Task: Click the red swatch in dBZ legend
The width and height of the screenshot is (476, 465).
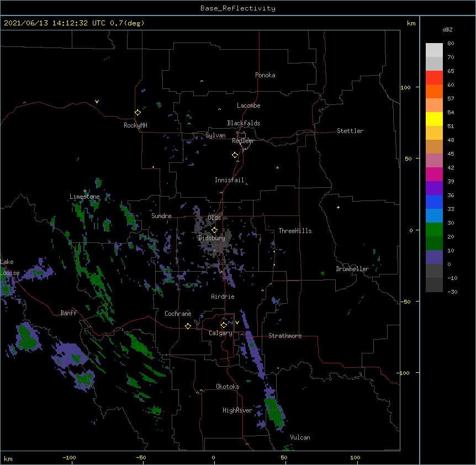Action: pyautogui.click(x=434, y=78)
